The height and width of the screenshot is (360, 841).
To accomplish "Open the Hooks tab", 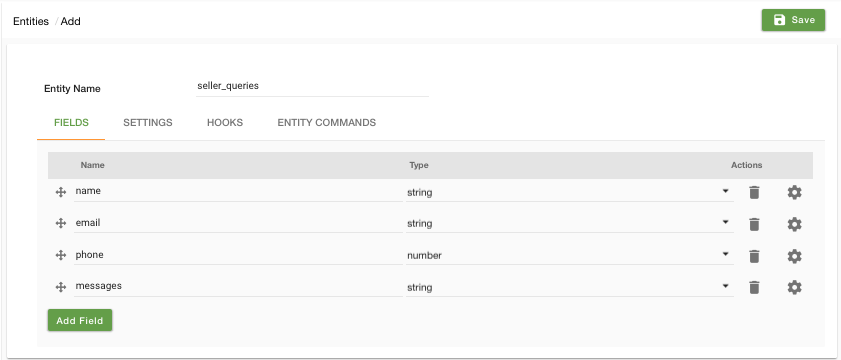I will coord(225,122).
